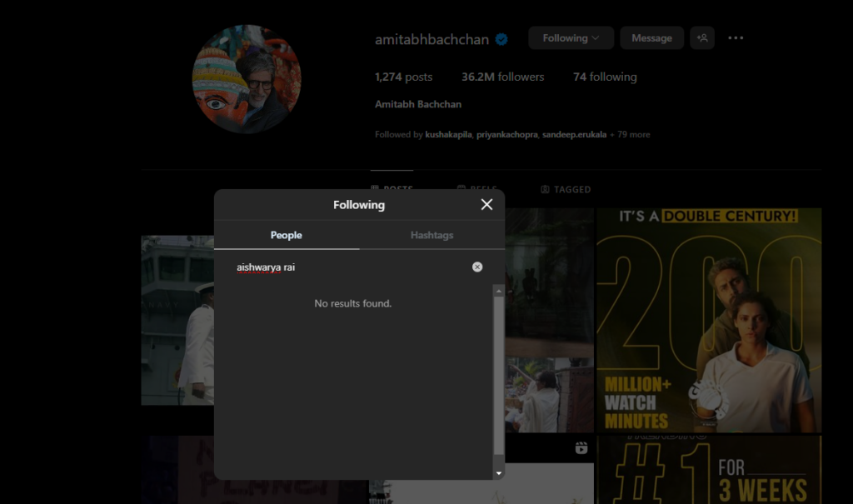Clear the 'aishwarya rai' search text

[x=477, y=267]
